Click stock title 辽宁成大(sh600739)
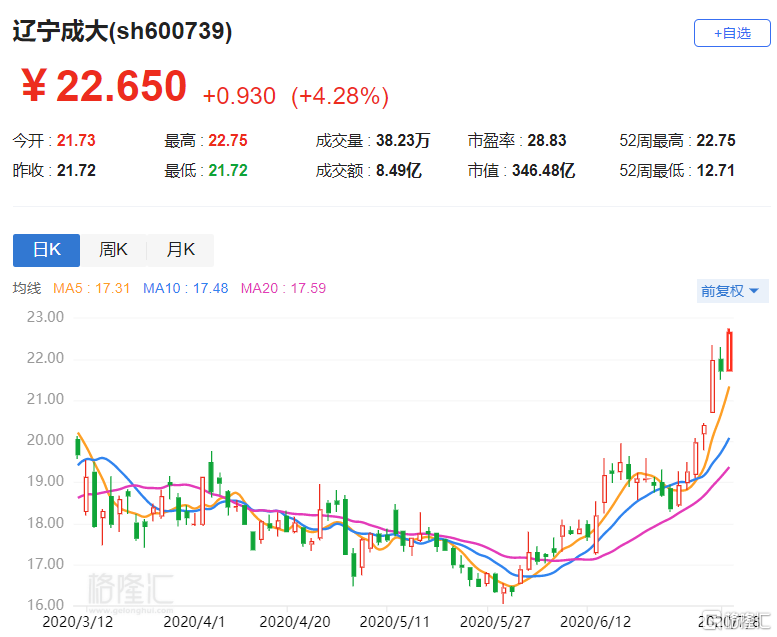 [x=122, y=31]
